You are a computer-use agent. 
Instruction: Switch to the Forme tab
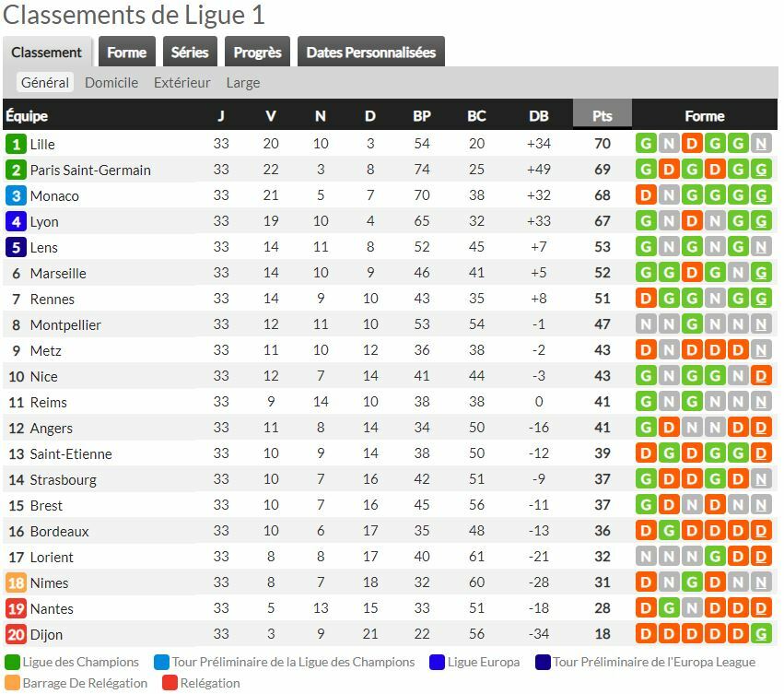[x=127, y=53]
